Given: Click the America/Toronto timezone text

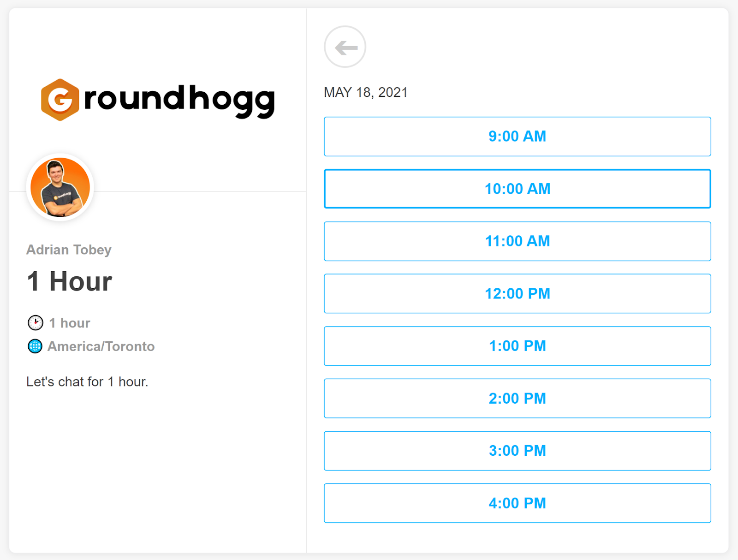Looking at the screenshot, I should (101, 346).
